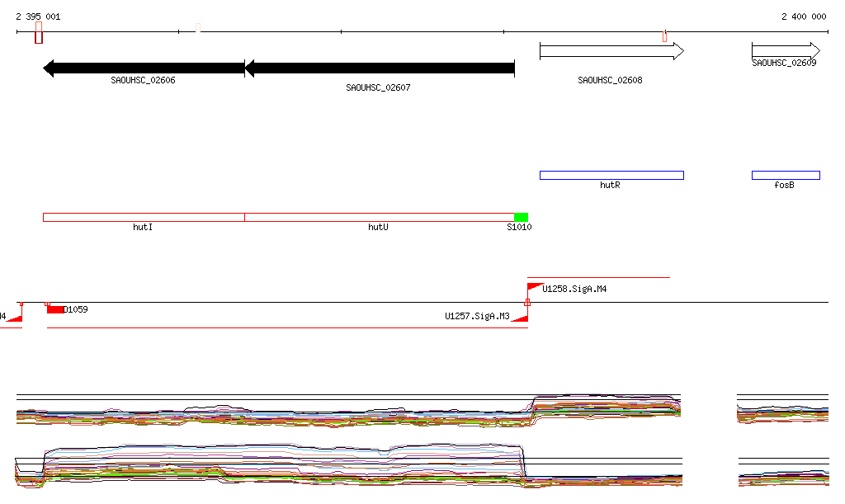This screenshot has height=504, width=845.
Task: Click the SAOUHSC_02608 white gene arrow
Action: pyautogui.click(x=611, y=51)
